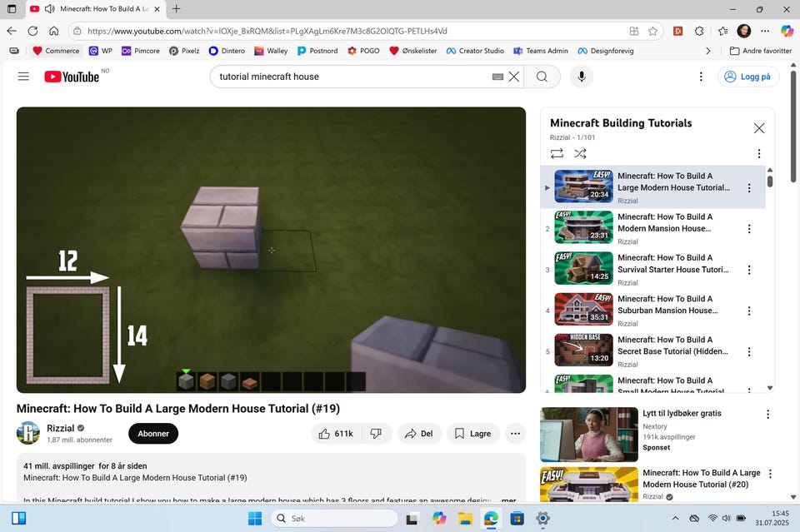Play Survival Starter House Tutorial thumbnail
This screenshot has width=800, height=532.
click(583, 268)
